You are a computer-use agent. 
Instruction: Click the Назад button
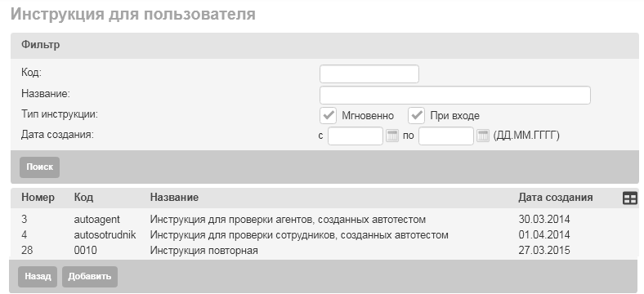[38, 277]
